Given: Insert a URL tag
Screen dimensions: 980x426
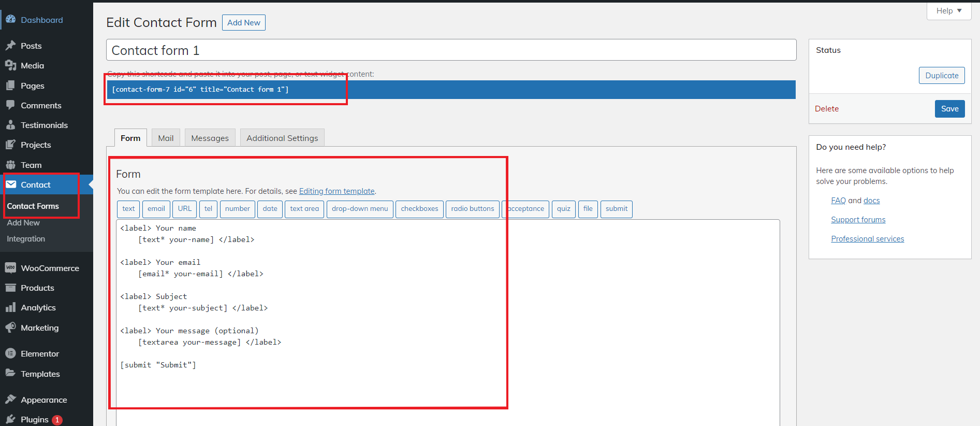Looking at the screenshot, I should 185,209.
